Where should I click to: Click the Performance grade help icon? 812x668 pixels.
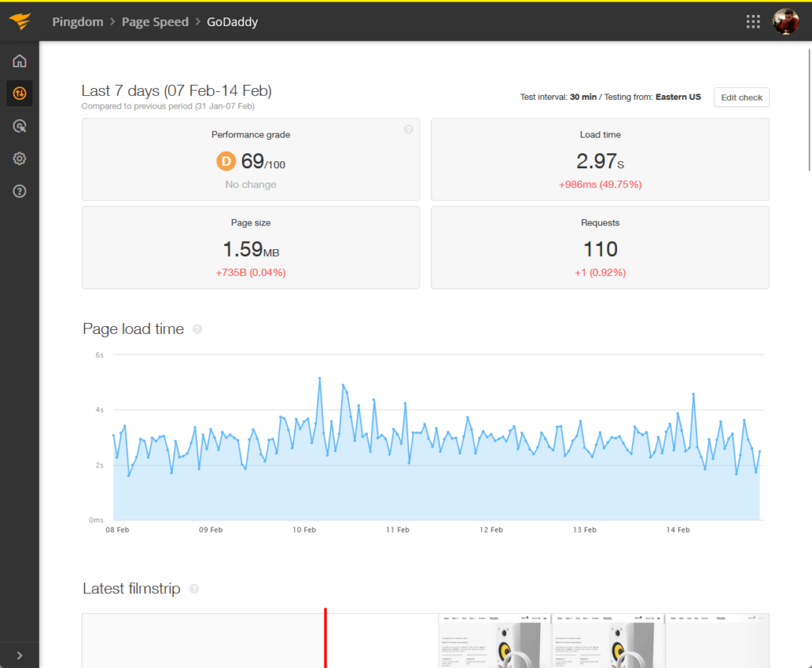[408, 129]
